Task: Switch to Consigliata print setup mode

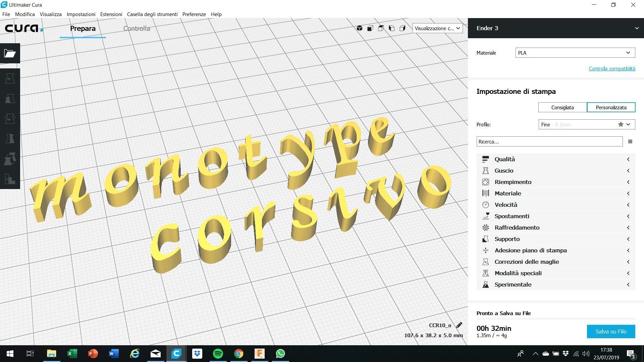Action: click(562, 108)
